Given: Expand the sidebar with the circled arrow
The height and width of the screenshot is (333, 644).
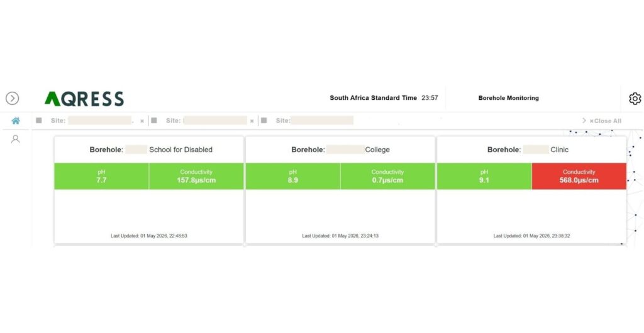Looking at the screenshot, I should [x=13, y=99].
